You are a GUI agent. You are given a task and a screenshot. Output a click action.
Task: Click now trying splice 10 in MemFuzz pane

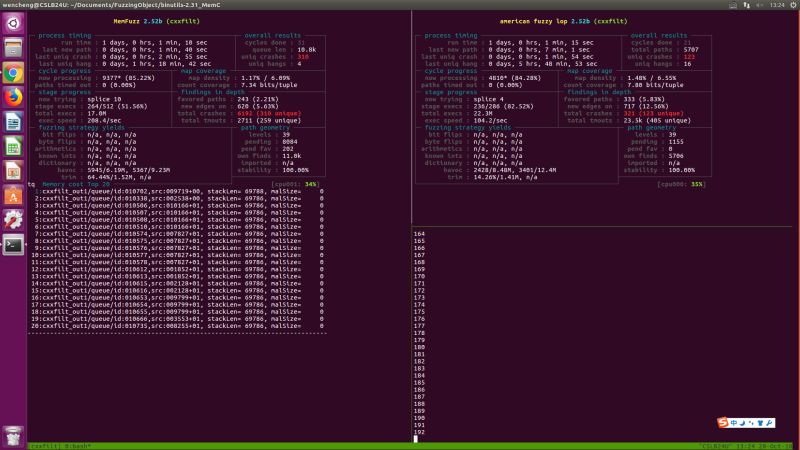pyautogui.click(x=105, y=99)
